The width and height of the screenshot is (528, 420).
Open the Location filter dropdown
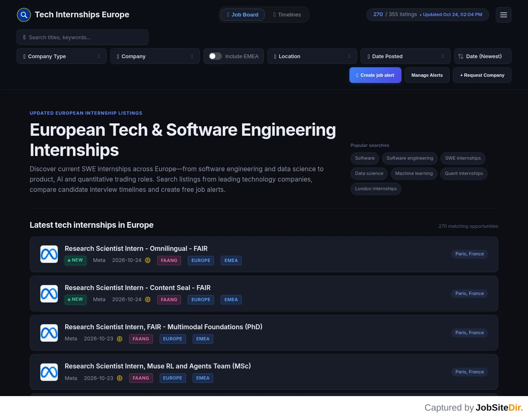tap(312, 56)
